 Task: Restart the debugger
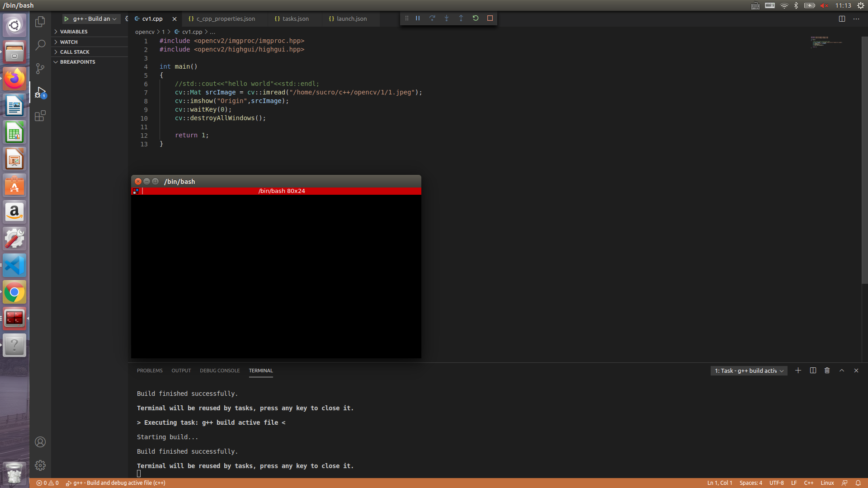point(476,18)
